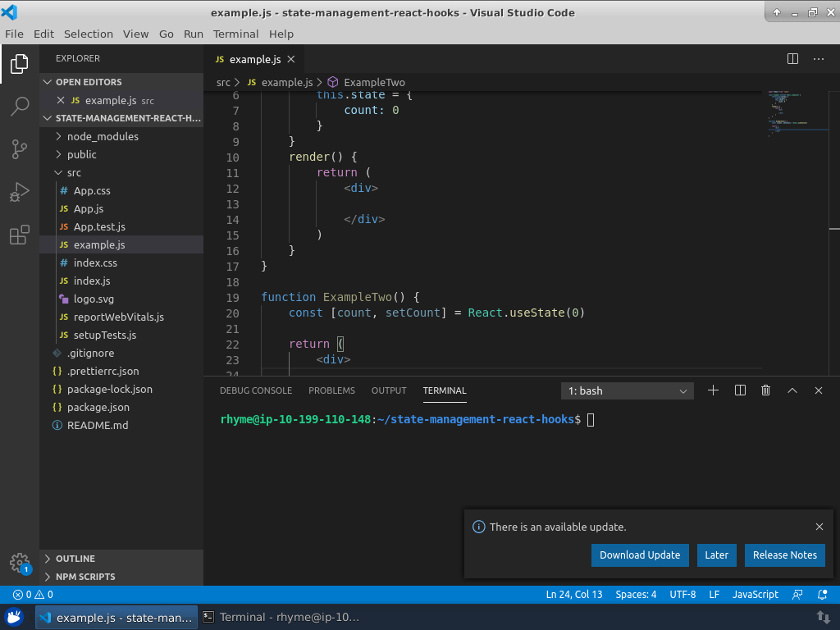This screenshot has height=630, width=840.
Task: Open the Source Control view
Action: point(20,149)
